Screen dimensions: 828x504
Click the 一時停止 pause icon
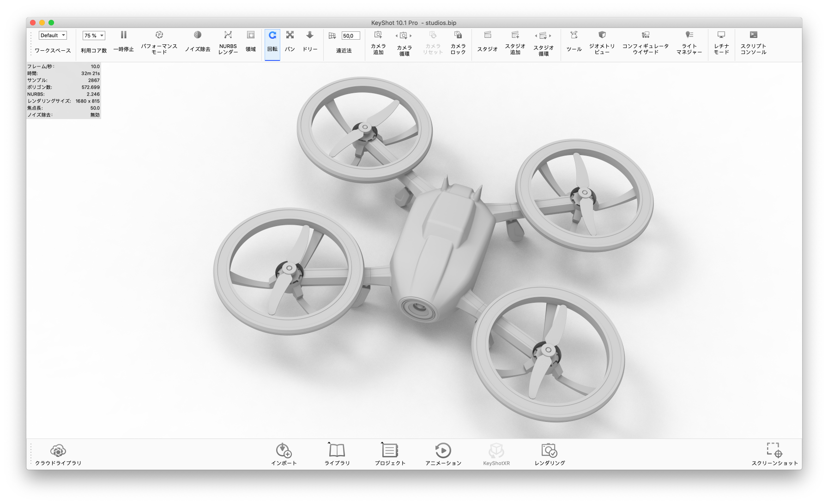tap(124, 35)
